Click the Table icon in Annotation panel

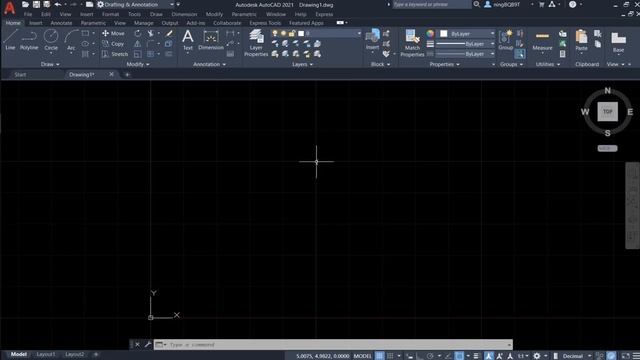coord(230,54)
